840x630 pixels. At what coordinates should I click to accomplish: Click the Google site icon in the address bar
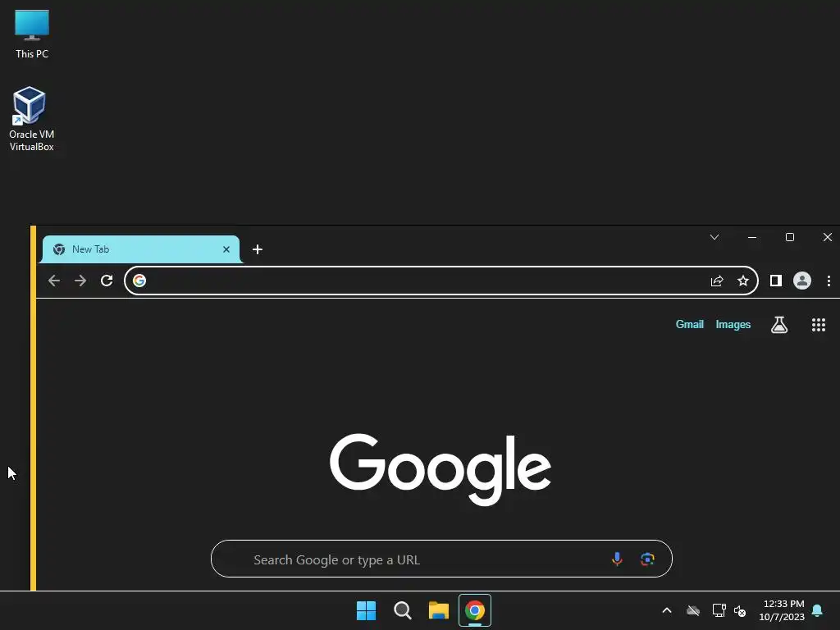tap(139, 281)
